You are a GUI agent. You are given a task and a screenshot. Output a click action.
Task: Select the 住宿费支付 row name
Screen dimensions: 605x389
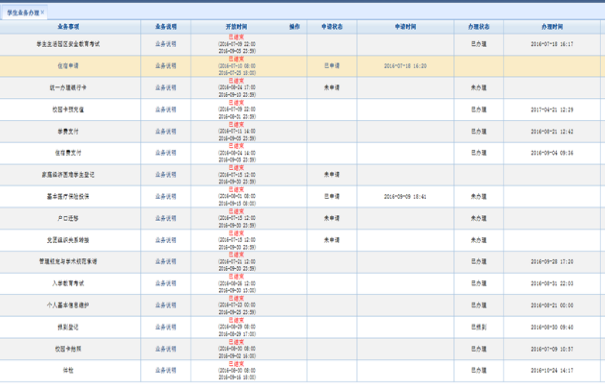(x=68, y=153)
